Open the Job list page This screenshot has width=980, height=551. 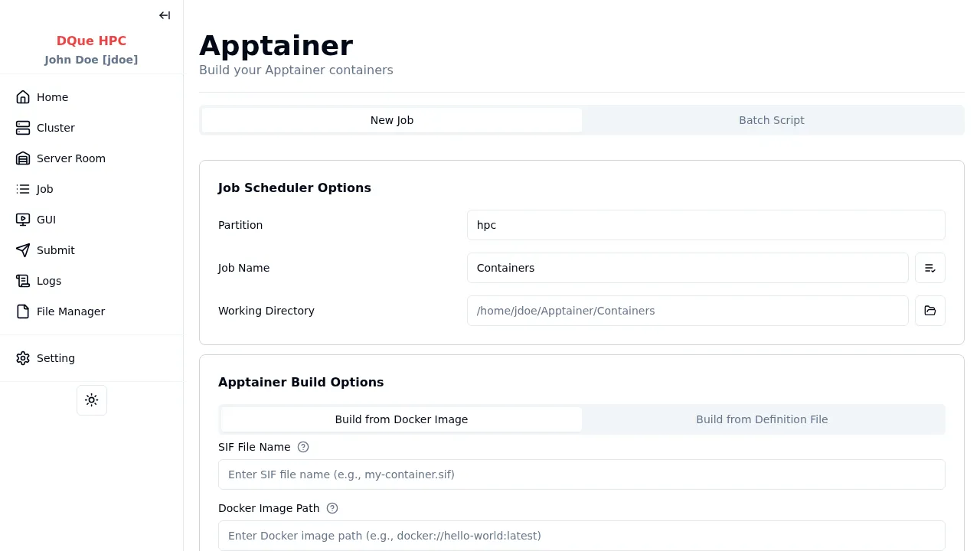(44, 189)
